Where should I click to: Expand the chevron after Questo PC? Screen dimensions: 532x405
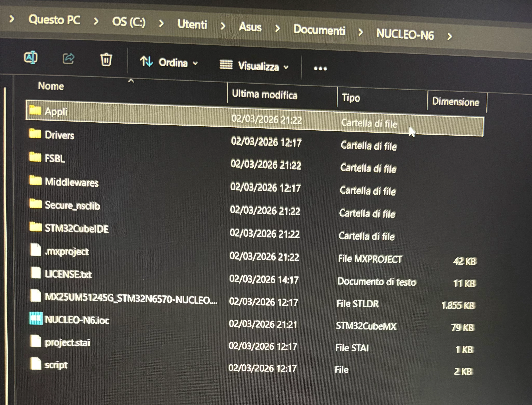96,21
